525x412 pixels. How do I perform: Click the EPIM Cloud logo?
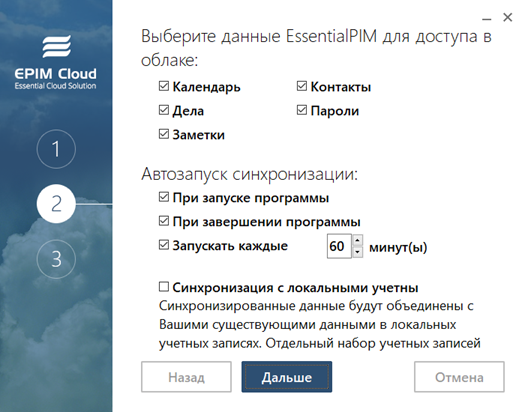pos(56,62)
